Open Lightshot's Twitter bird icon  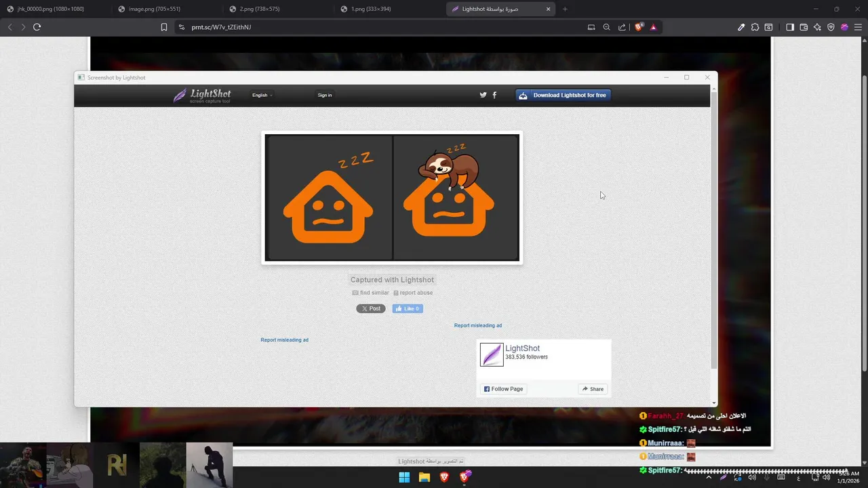[x=483, y=95]
